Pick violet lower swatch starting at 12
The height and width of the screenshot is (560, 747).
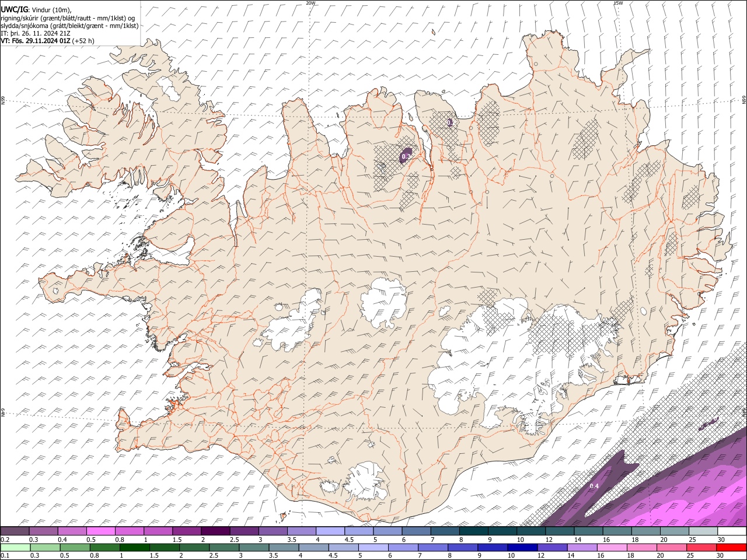click(552, 547)
